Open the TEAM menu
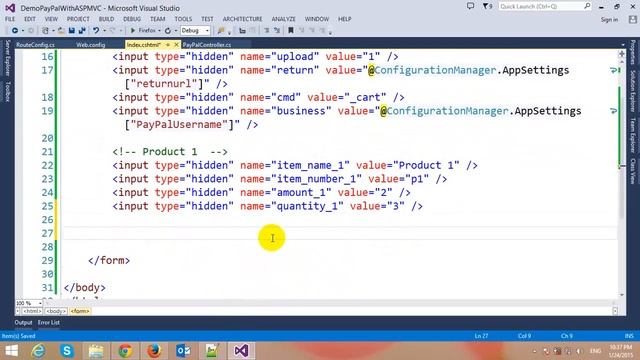This screenshot has height=360, width=640. [158, 19]
